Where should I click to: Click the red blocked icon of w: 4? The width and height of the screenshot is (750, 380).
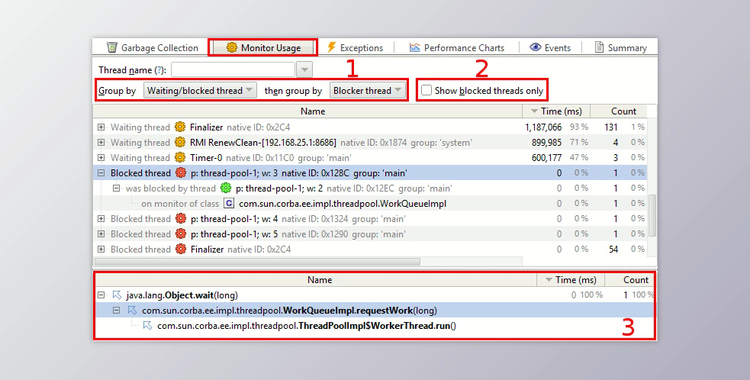click(x=181, y=219)
